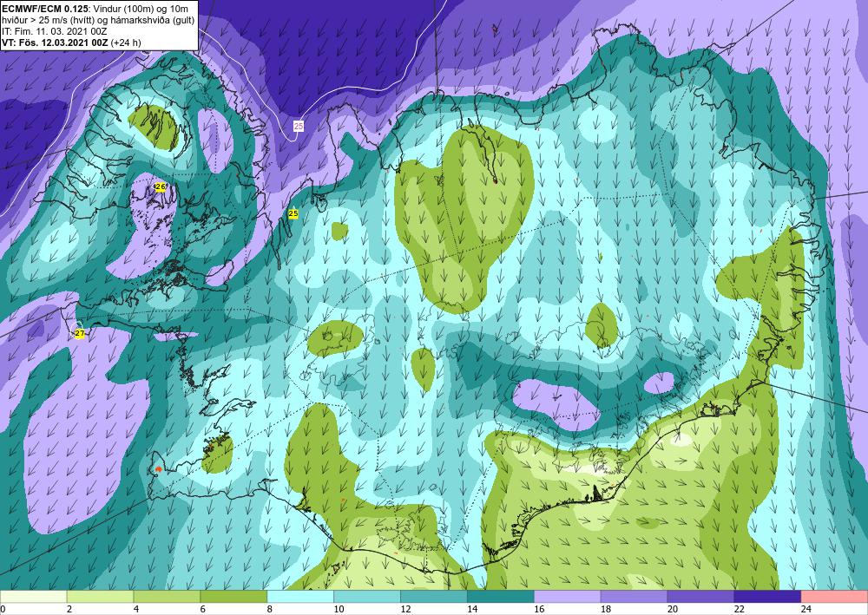Click the legend scale value 14
Image resolution: width=868 pixels, height=615 pixels.
click(472, 610)
